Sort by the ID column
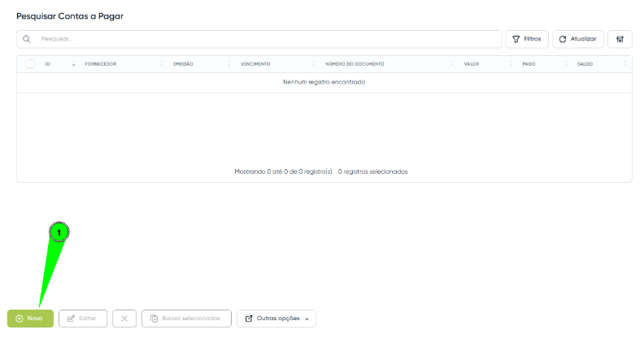 pos(48,63)
